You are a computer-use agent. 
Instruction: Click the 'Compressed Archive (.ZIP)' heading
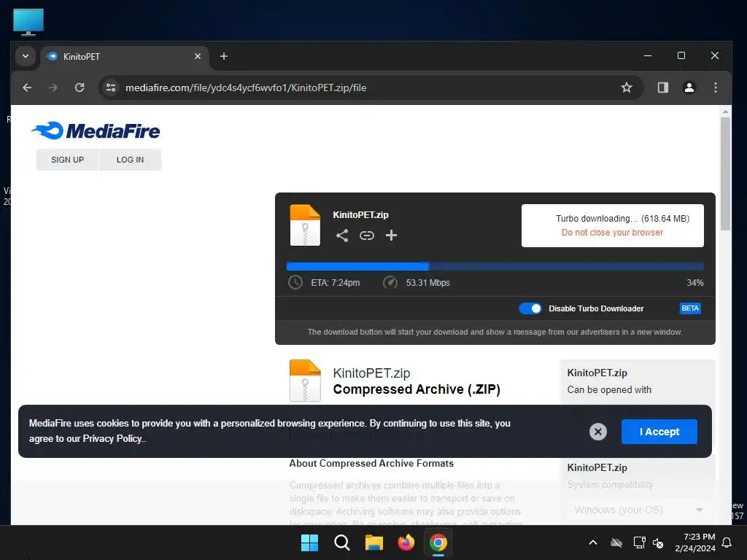point(417,389)
